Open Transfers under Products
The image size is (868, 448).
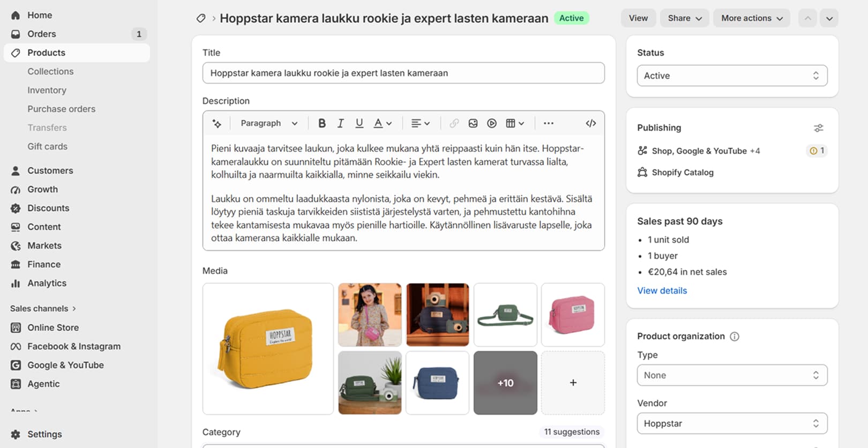coord(47,128)
